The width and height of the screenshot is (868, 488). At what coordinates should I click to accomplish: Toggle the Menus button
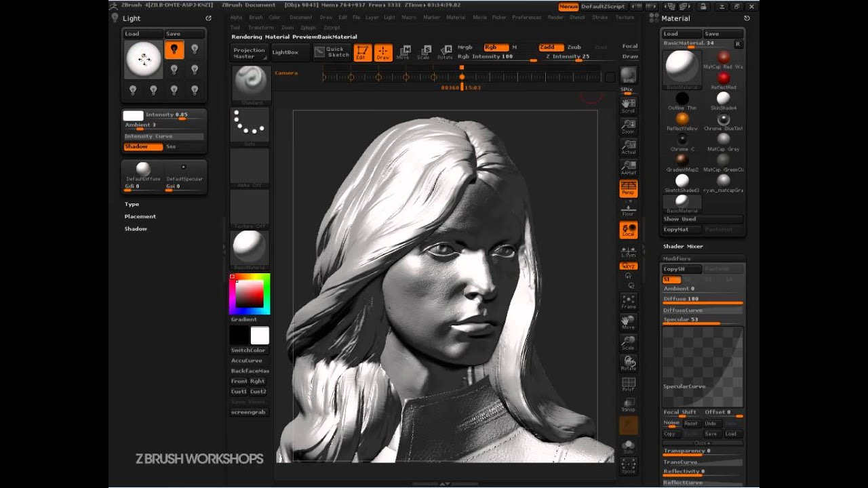click(x=569, y=6)
